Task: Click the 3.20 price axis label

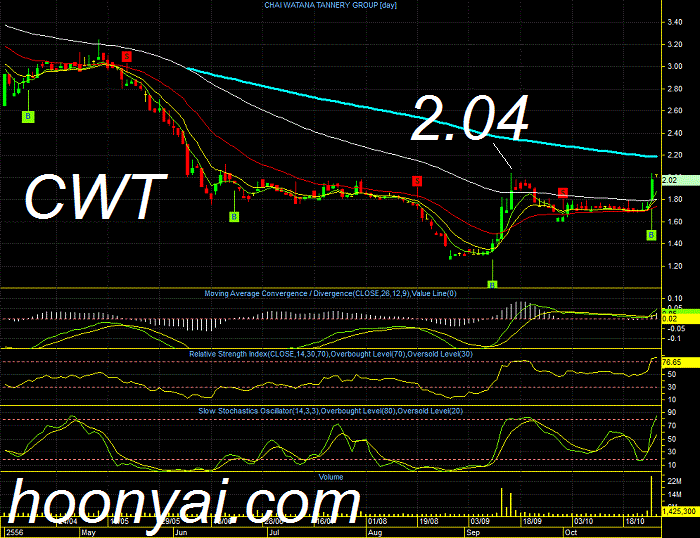Action: [675, 45]
